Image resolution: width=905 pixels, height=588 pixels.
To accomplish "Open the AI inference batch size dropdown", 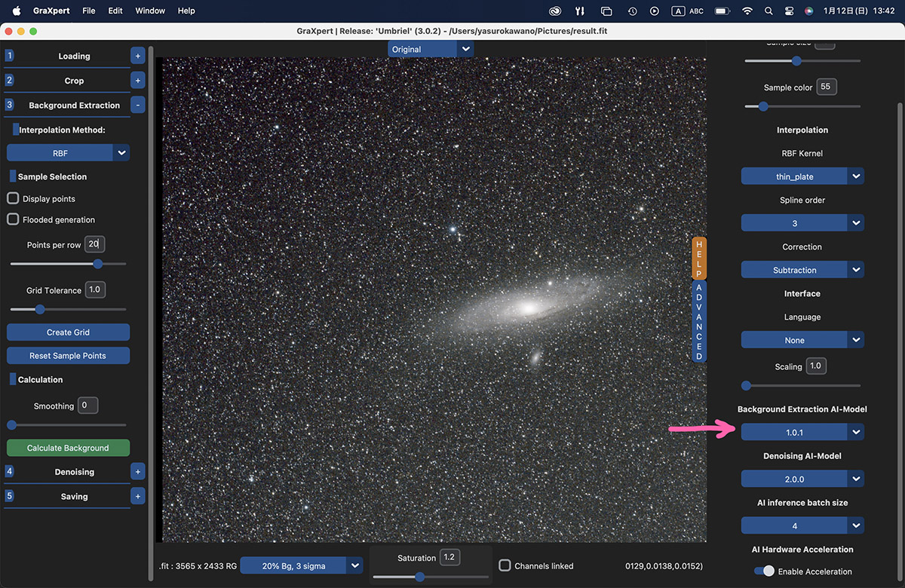I will click(802, 525).
